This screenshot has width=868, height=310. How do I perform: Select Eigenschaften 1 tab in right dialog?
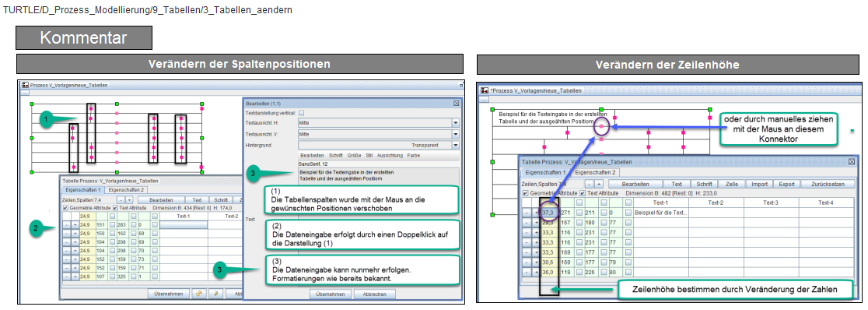click(546, 172)
